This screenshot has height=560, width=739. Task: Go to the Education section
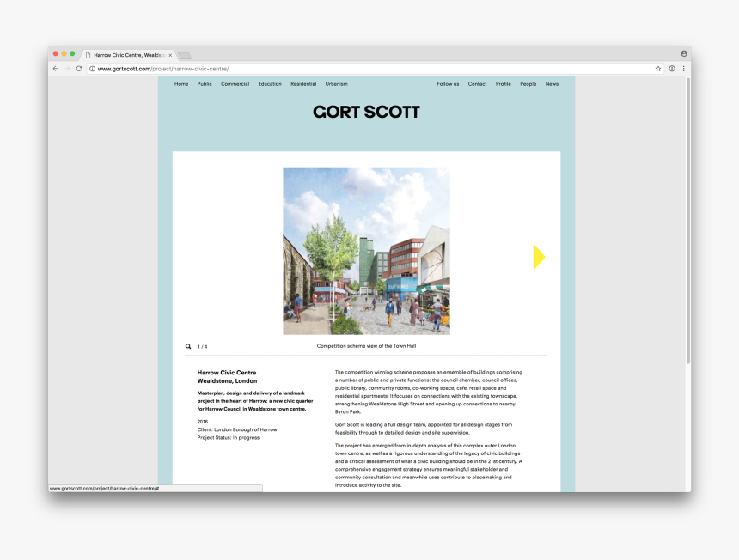click(270, 84)
